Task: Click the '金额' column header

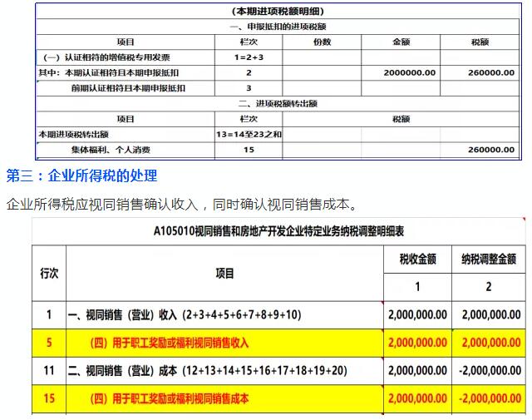Action: tap(401, 42)
